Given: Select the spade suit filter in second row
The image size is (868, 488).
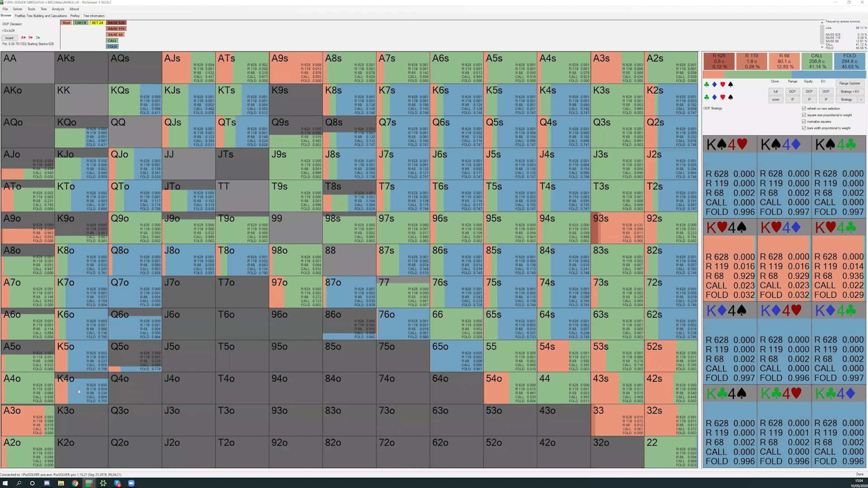Looking at the screenshot, I should 730,97.
